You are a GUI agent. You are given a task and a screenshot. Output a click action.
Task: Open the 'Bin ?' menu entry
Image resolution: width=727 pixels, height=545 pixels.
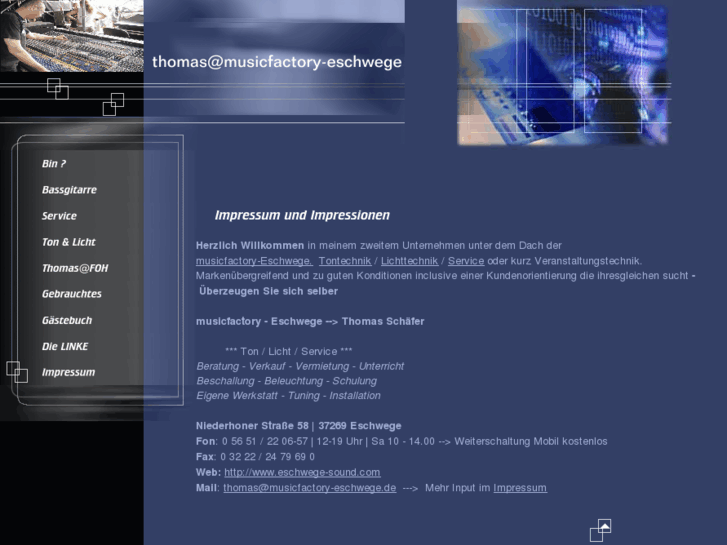point(54,164)
